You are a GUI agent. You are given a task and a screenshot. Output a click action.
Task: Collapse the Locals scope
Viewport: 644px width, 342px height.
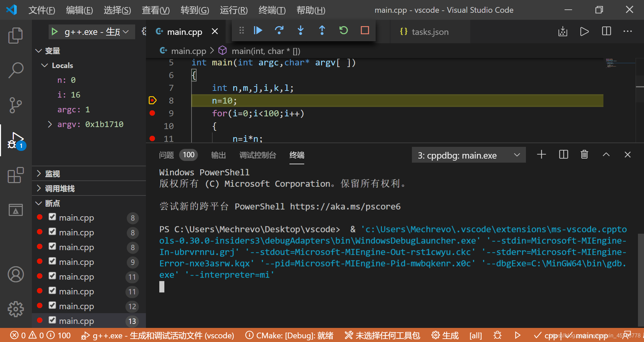click(89, 65)
